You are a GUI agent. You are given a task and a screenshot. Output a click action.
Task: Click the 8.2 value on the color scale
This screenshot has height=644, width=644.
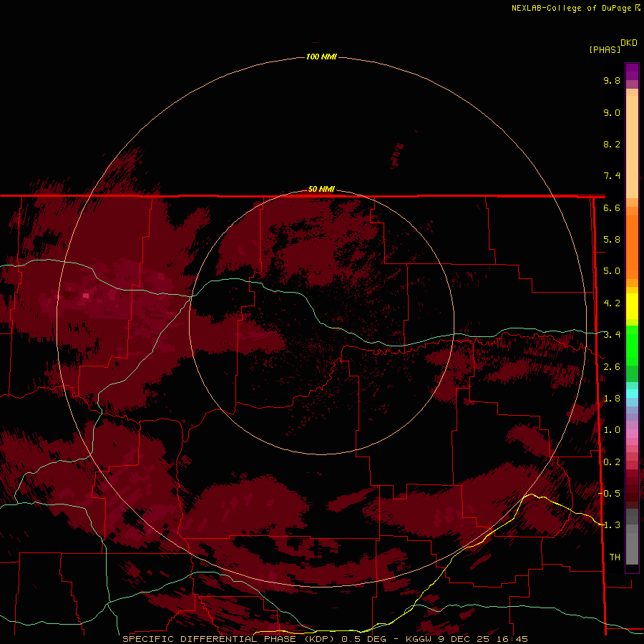[x=612, y=144]
